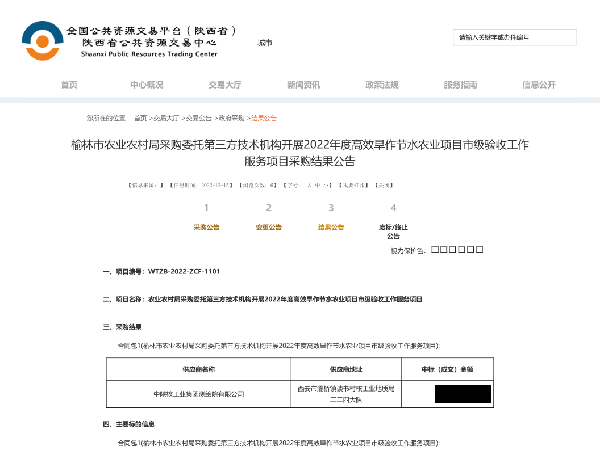The height and width of the screenshot is (463, 600).
Task: Open the 中心概况 navigation menu
Action: point(146,85)
